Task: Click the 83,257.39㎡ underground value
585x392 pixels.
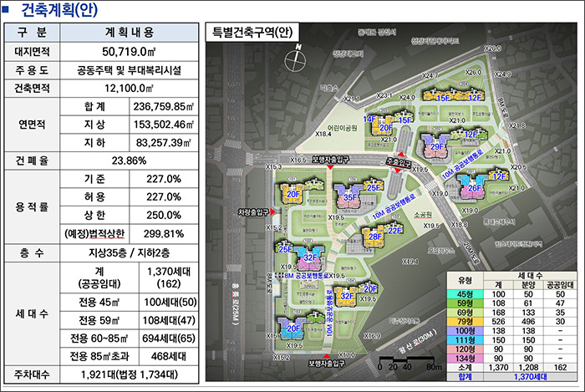Action: (164, 142)
